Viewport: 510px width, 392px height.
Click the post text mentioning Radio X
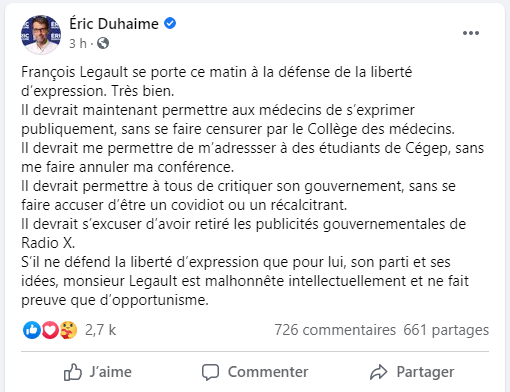pos(244,233)
